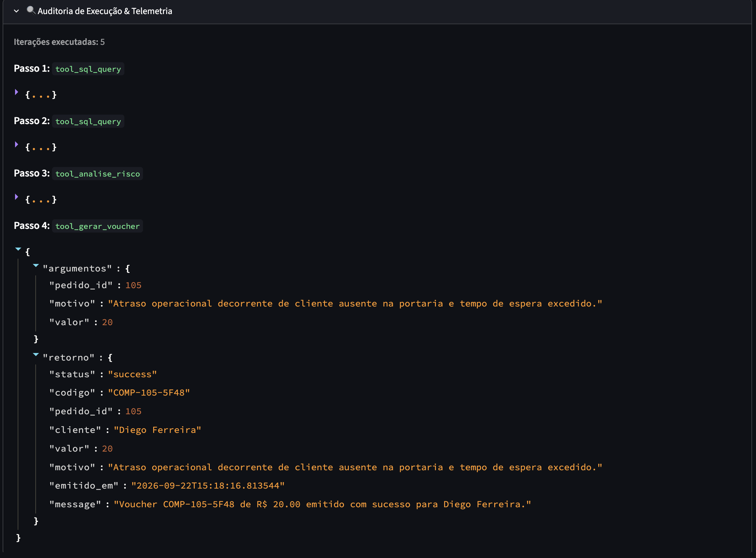Viewport: 756px width, 558px height.
Task: Click the Passo 1 tool_sql_query badge
Action: pyautogui.click(x=88, y=69)
